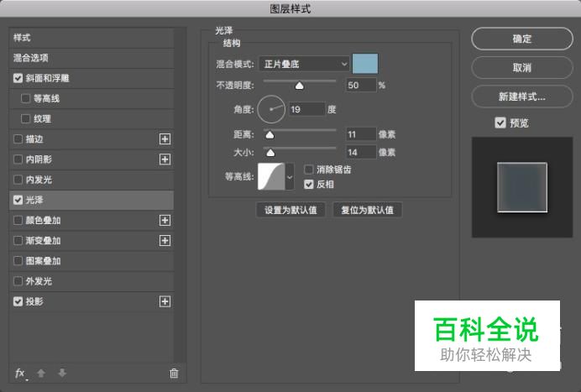Viewport: 581px width, 392px height.
Task: Click 设置为默认值 button
Action: pos(290,210)
